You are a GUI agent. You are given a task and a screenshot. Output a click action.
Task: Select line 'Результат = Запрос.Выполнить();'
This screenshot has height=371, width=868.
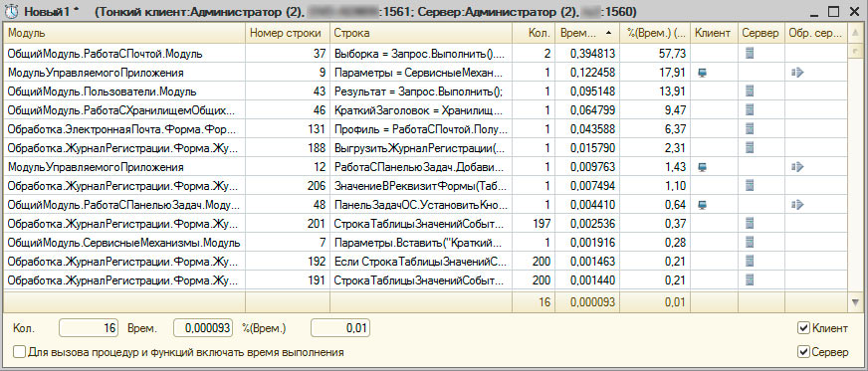[421, 92]
